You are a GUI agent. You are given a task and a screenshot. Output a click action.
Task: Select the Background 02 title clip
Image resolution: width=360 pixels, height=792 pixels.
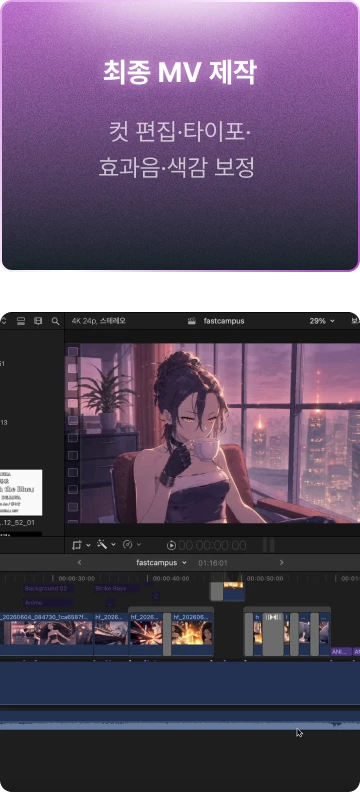coord(48,588)
